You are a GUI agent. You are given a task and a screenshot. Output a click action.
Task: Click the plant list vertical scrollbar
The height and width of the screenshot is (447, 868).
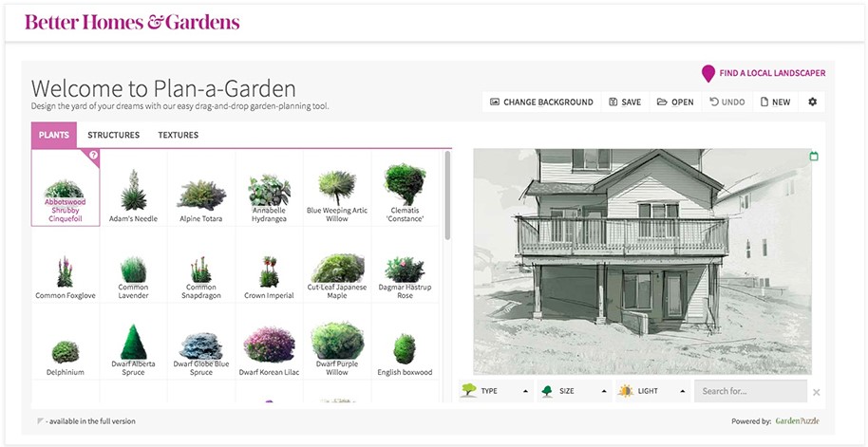click(447, 196)
